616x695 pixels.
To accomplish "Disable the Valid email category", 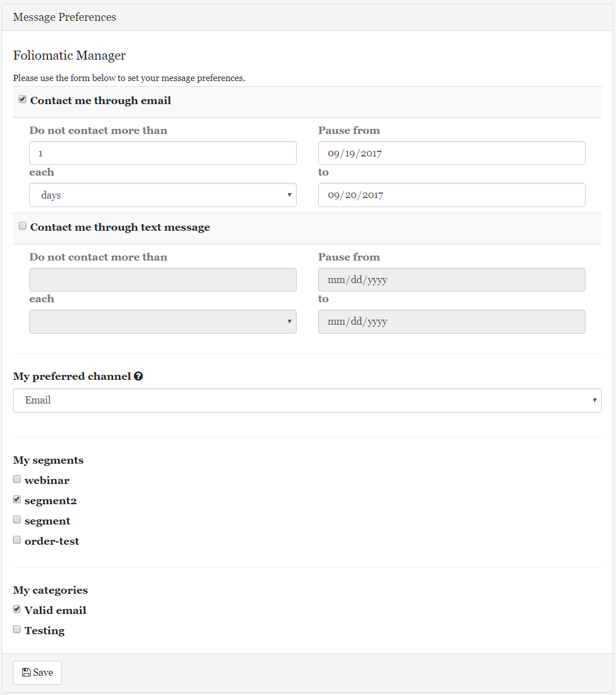I will point(16,608).
